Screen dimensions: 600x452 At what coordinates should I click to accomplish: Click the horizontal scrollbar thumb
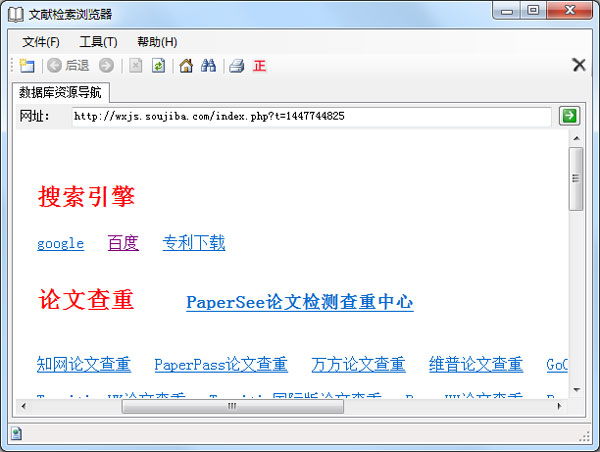click(232, 406)
